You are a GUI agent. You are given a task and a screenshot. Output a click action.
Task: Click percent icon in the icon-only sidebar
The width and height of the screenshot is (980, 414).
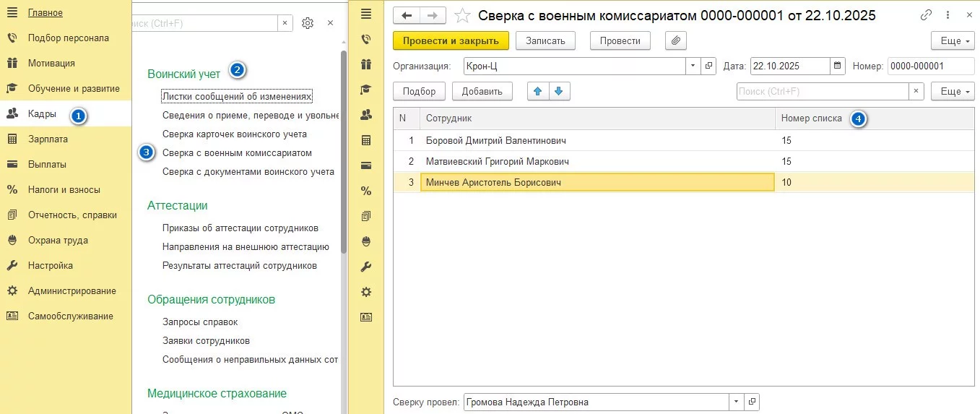pos(366,190)
